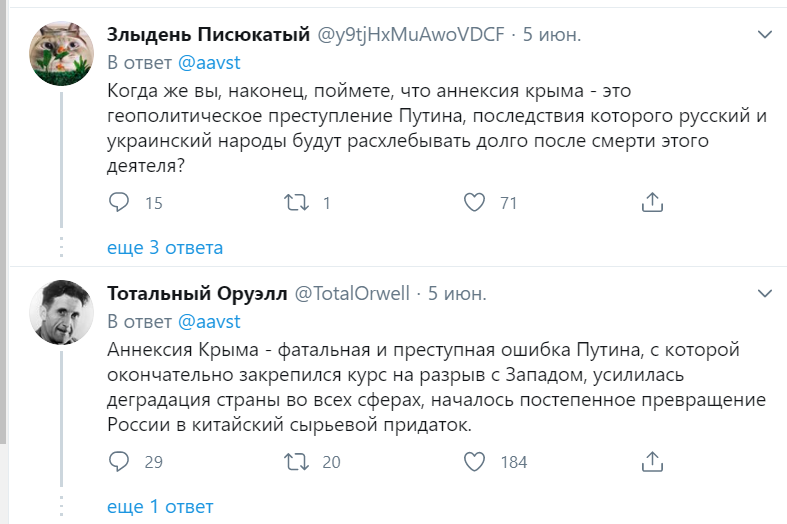Open more options for Злыдень Писюкатый's tweet
The height and width of the screenshot is (524, 787).
coord(764,36)
